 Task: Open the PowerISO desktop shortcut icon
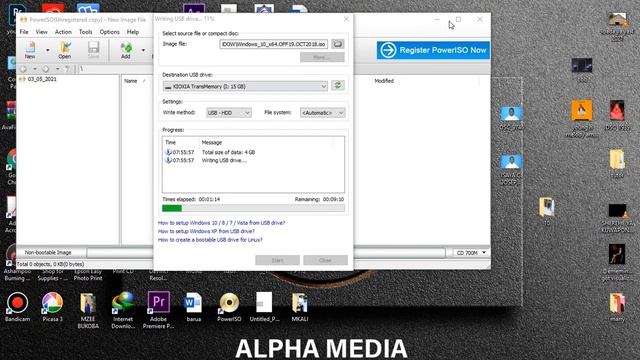pos(229,307)
